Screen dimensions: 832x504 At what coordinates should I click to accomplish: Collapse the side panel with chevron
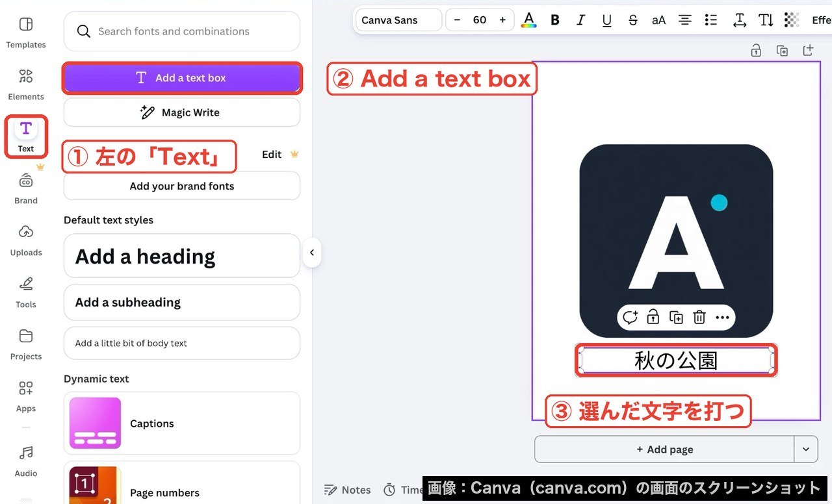312,253
